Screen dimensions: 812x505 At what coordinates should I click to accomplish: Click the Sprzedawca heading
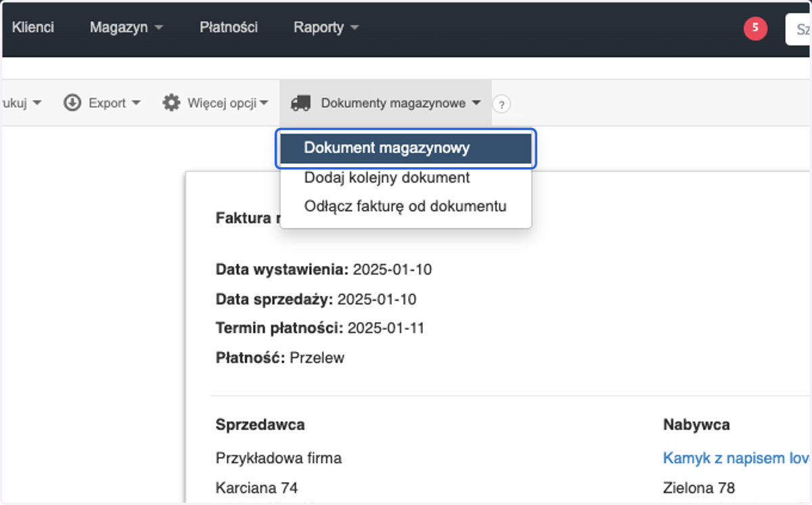(x=261, y=424)
